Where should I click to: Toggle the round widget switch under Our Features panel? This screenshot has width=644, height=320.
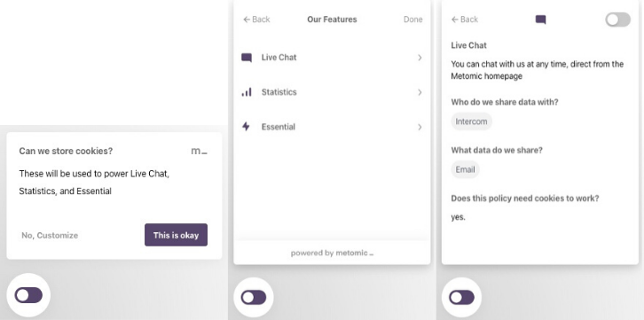(x=254, y=298)
